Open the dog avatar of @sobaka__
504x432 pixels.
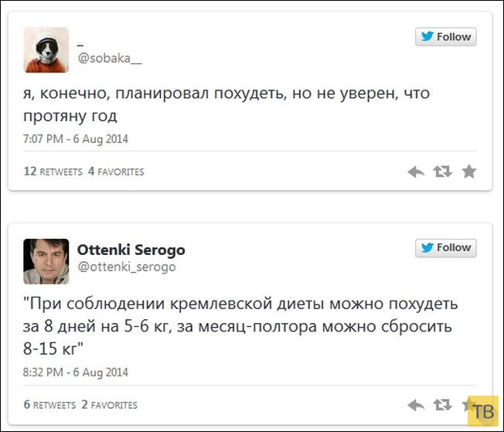click(x=46, y=49)
